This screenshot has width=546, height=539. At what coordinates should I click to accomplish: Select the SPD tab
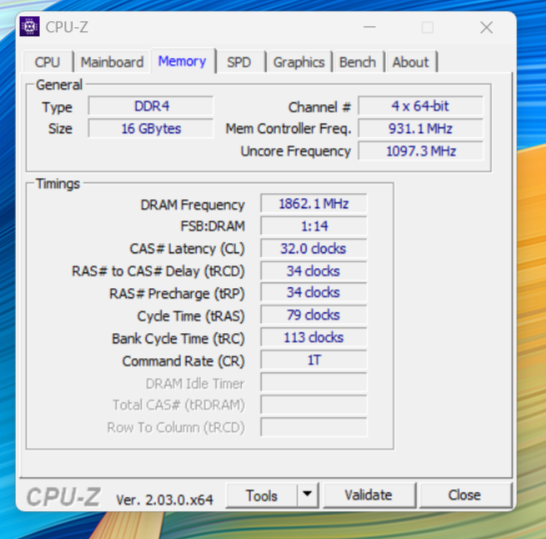click(x=239, y=62)
